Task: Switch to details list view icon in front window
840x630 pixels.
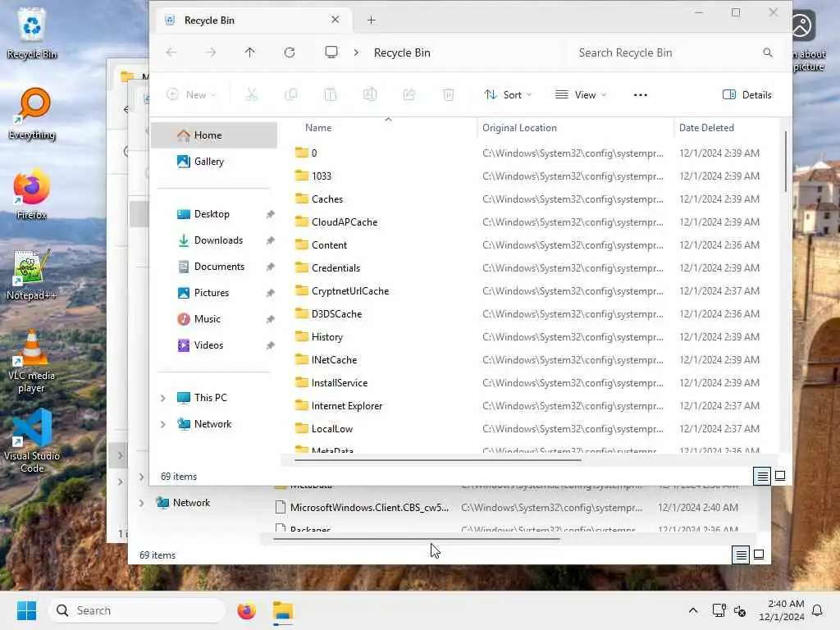Action: point(762,476)
